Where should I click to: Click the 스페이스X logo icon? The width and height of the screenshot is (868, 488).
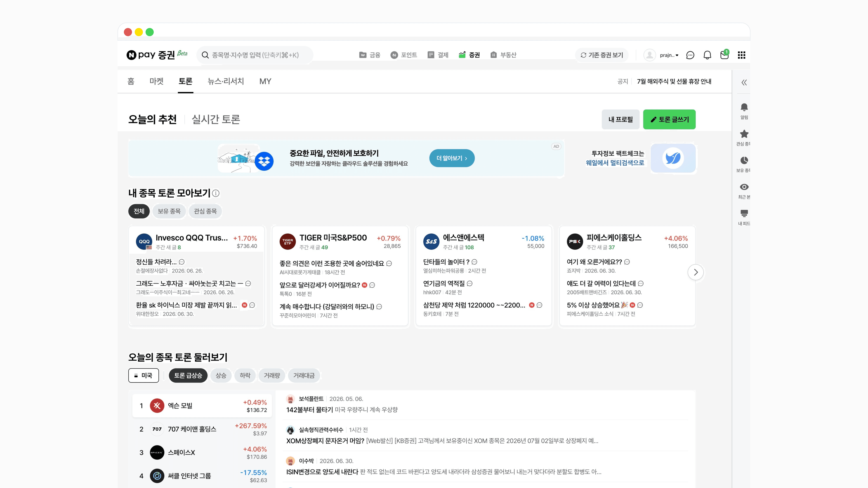(x=157, y=453)
